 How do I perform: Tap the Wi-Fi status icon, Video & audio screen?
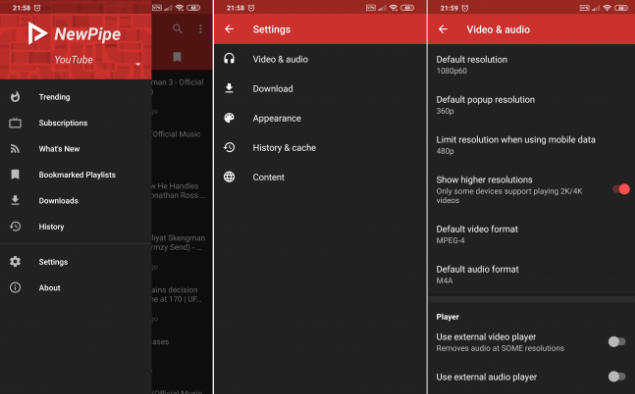(x=607, y=8)
